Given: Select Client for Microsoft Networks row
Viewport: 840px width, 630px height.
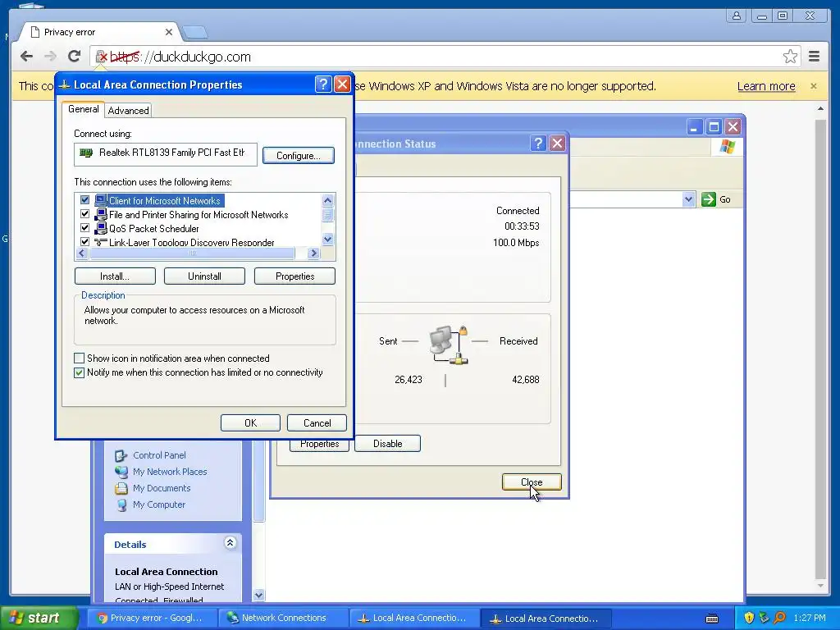Looking at the screenshot, I should 164,200.
